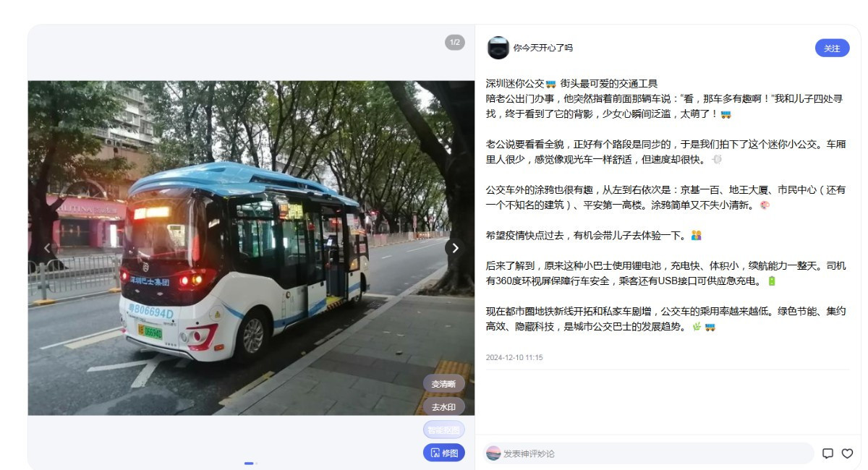This screenshot has height=470, width=868.
Task: Select the first carousel indicator dot
Action: (x=249, y=463)
